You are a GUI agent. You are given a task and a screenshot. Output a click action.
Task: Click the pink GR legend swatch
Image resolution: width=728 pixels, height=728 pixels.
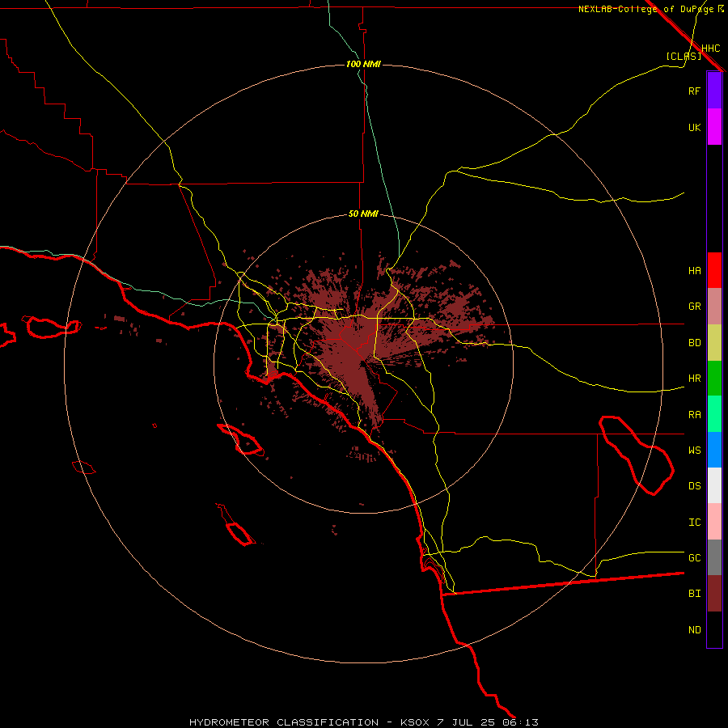tap(714, 307)
